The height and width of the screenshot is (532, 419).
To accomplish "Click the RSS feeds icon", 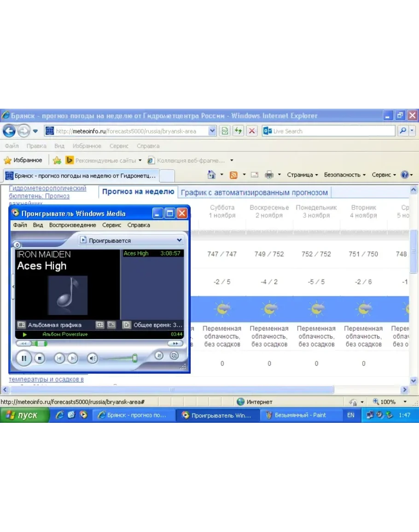I will coord(233,175).
